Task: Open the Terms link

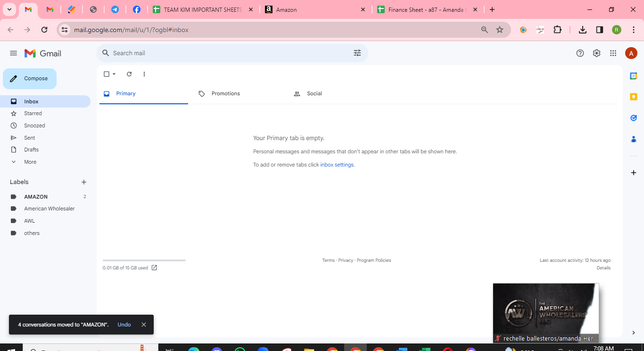Action: 329,260
